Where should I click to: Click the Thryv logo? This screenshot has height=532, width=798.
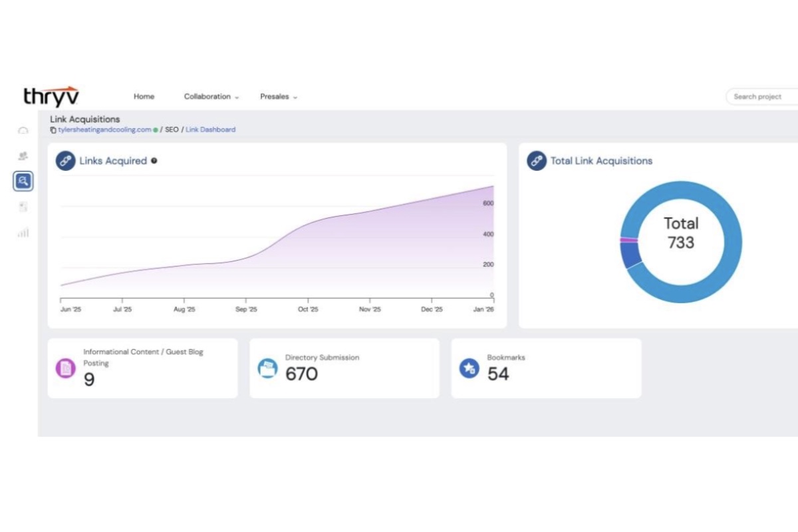coord(51,96)
